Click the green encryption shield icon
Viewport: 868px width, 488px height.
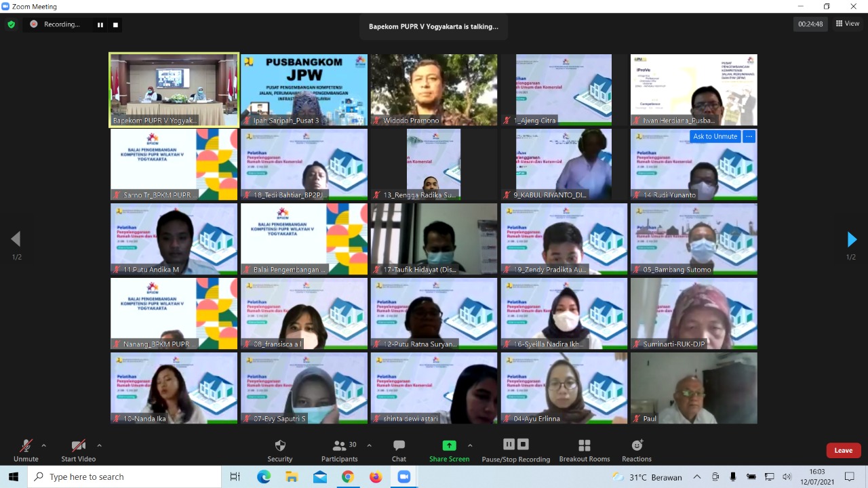[x=11, y=24]
